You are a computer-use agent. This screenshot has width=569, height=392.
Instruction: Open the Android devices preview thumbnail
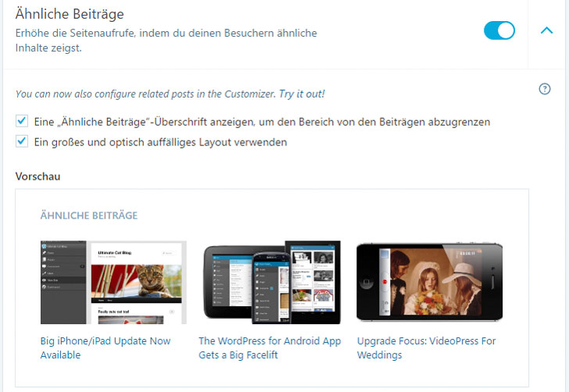tap(272, 282)
